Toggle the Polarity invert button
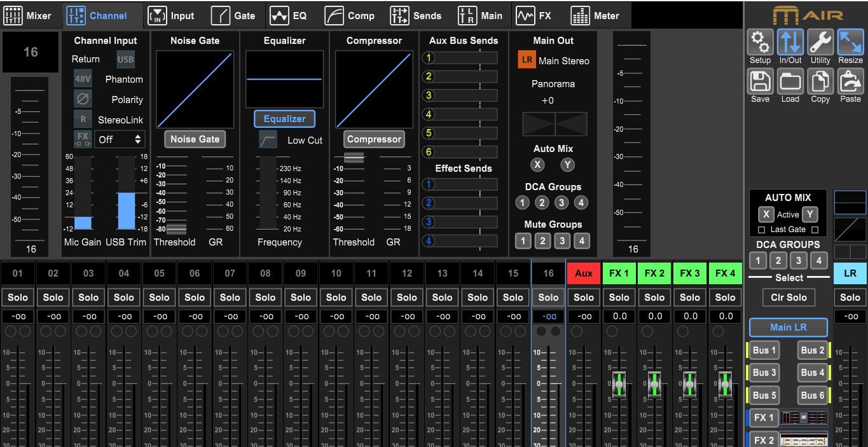This screenshot has width=868, height=447. tap(83, 99)
